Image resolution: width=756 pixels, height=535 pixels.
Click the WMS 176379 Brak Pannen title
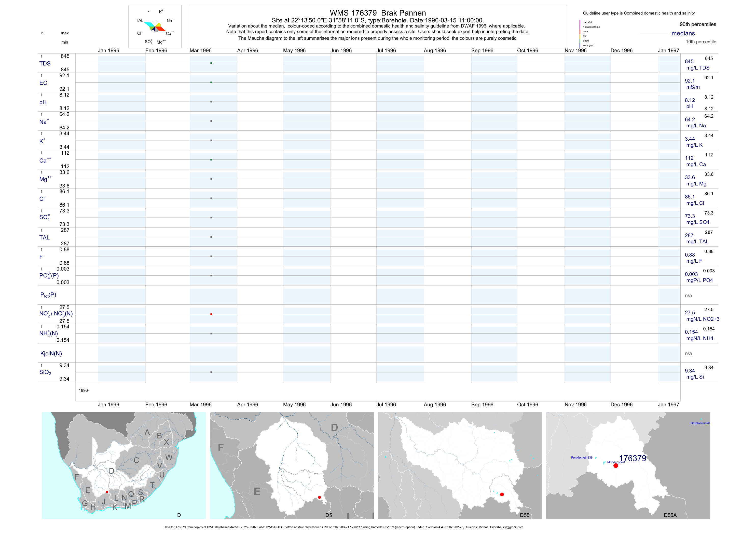click(x=378, y=13)
